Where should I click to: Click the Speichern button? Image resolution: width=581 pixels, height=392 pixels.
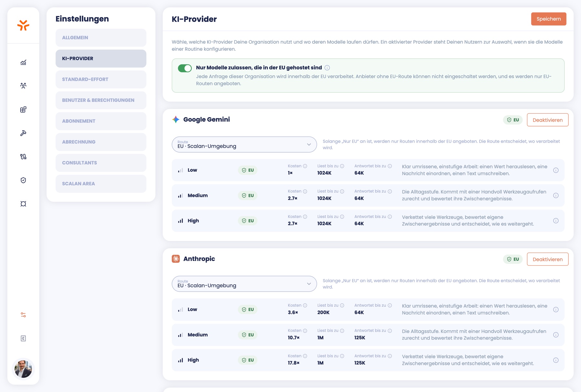coord(549,19)
